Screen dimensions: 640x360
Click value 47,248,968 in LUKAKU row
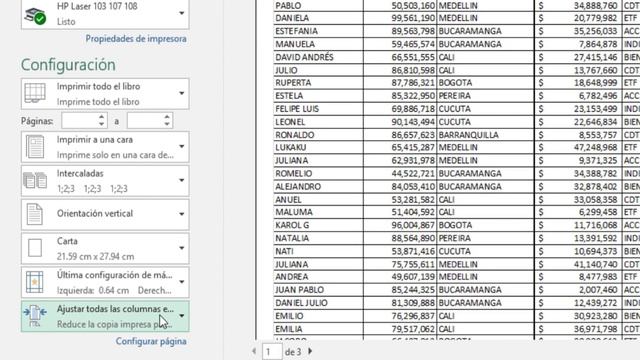pyautogui.click(x=596, y=147)
